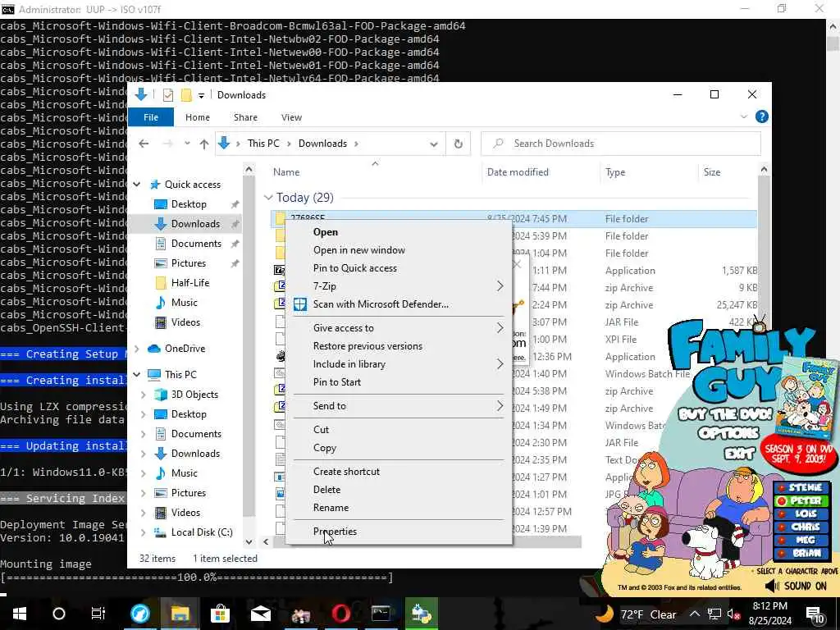Show hidden tray icons arrow
840x630 pixels.
tap(694, 614)
